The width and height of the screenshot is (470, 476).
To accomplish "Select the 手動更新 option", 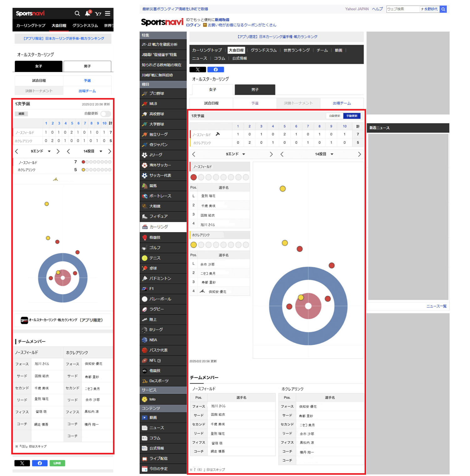I will point(352,116).
